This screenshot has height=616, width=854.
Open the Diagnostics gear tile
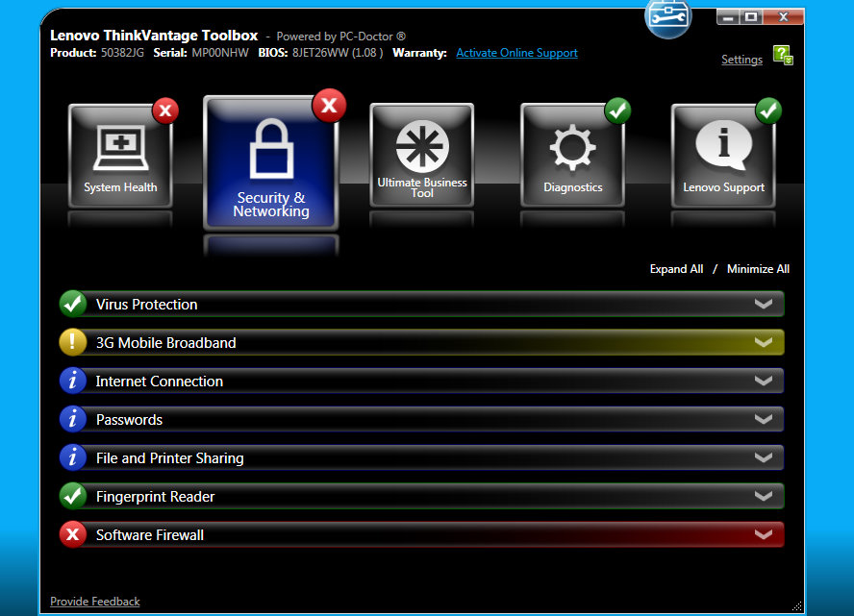click(x=572, y=156)
